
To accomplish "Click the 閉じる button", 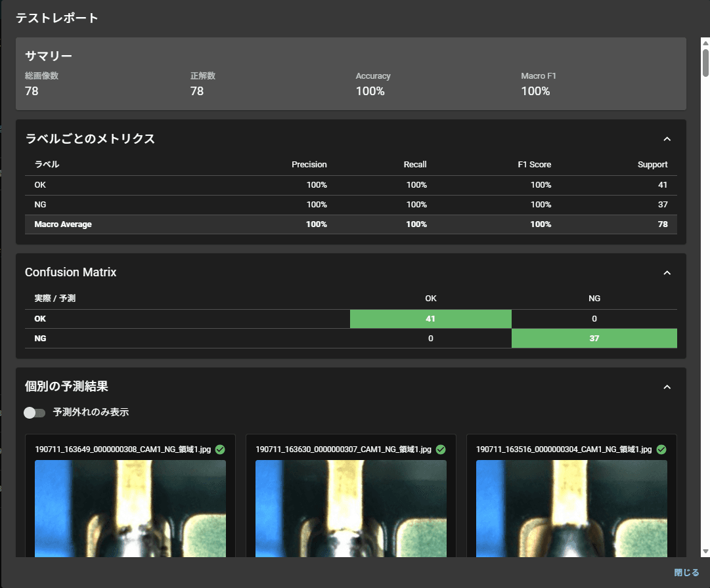I will [x=688, y=572].
